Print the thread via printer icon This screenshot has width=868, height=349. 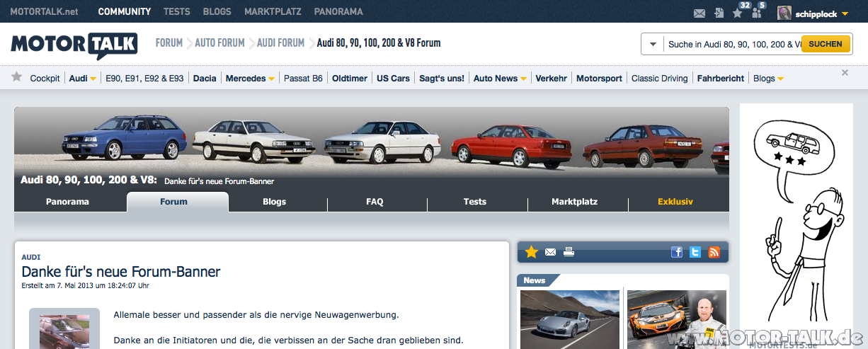[x=569, y=251]
